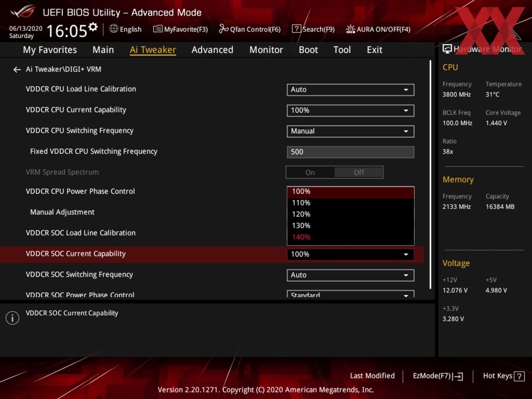Go to the Boot tab
Image resolution: width=532 pixels, height=399 pixels.
coord(308,50)
